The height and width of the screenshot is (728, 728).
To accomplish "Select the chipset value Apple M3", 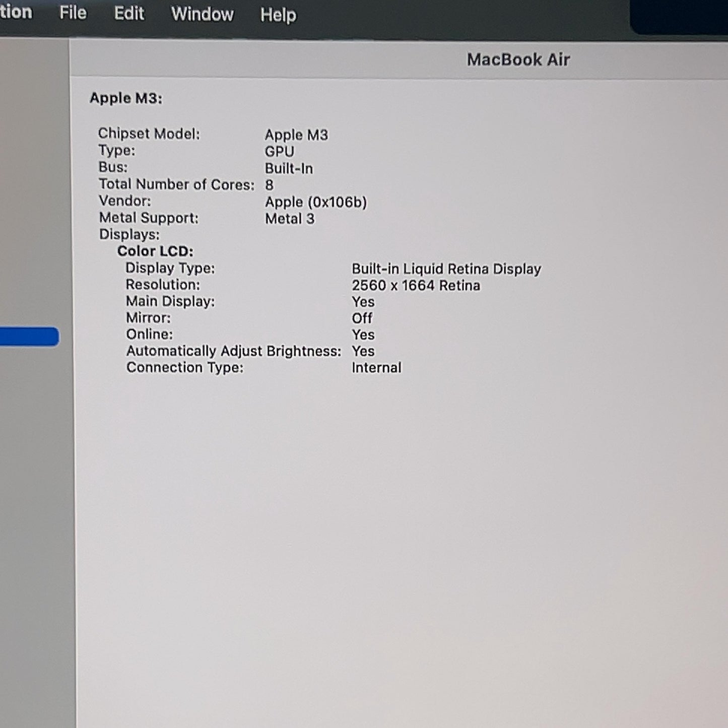I will click(x=296, y=135).
